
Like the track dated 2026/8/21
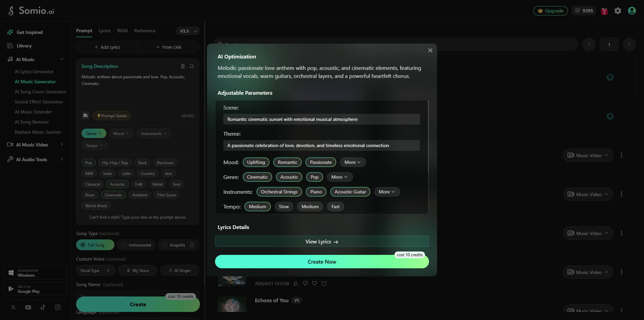(x=296, y=283)
